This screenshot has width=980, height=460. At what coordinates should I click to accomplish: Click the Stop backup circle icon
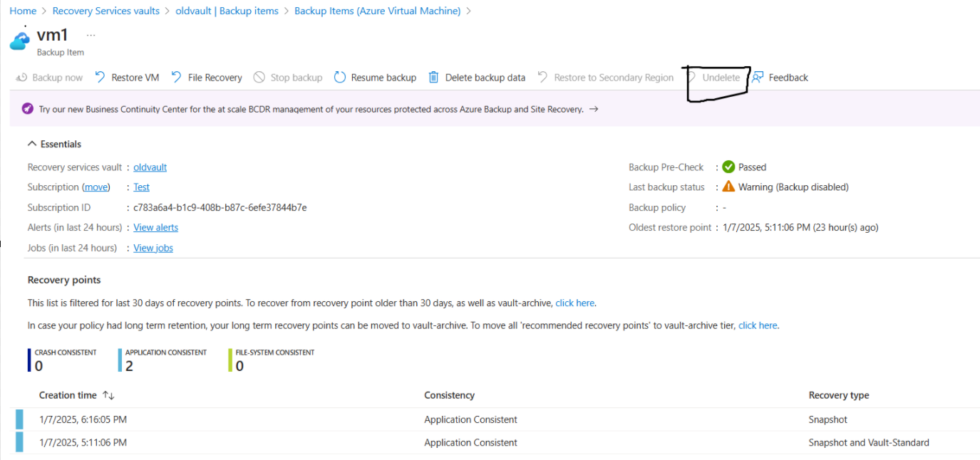259,77
